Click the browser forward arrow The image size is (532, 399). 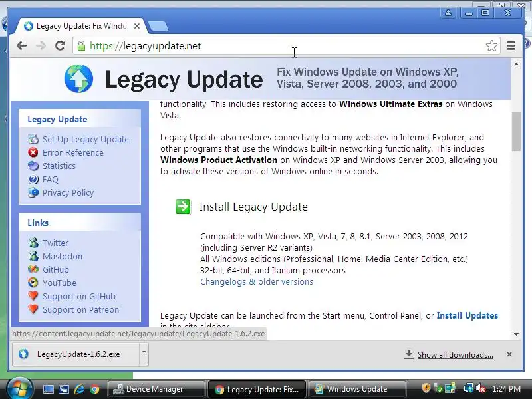[41, 45]
